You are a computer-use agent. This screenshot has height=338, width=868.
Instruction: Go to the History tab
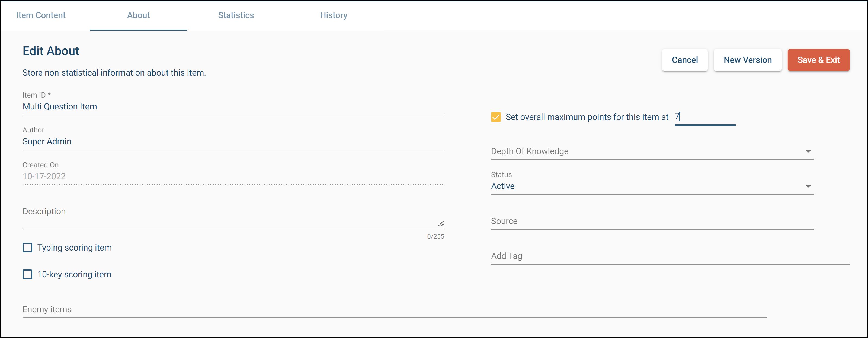pos(333,15)
